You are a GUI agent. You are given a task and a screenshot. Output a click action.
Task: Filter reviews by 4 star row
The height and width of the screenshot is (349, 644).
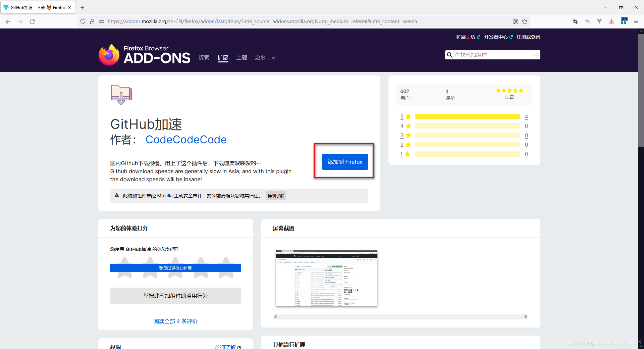[x=464, y=126]
